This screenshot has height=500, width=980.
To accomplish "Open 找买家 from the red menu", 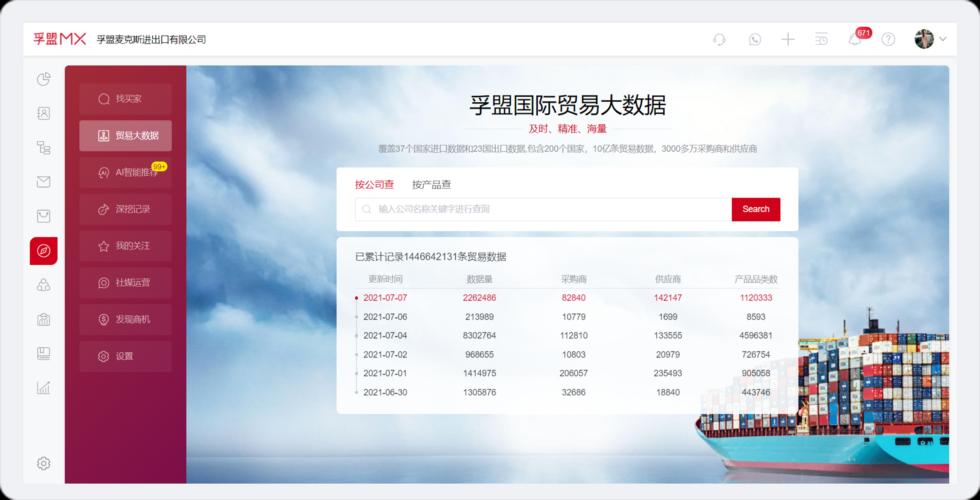I will coord(125,99).
